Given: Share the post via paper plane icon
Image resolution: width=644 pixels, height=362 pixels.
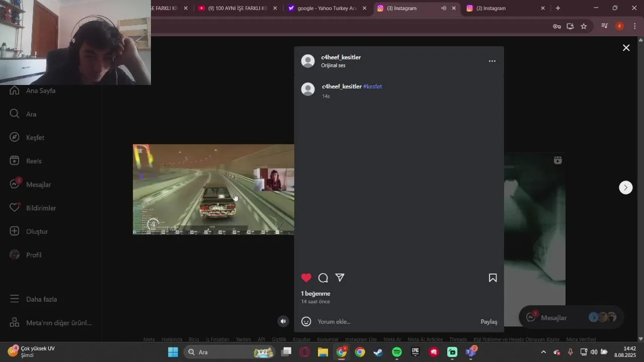Looking at the screenshot, I should 340,278.
